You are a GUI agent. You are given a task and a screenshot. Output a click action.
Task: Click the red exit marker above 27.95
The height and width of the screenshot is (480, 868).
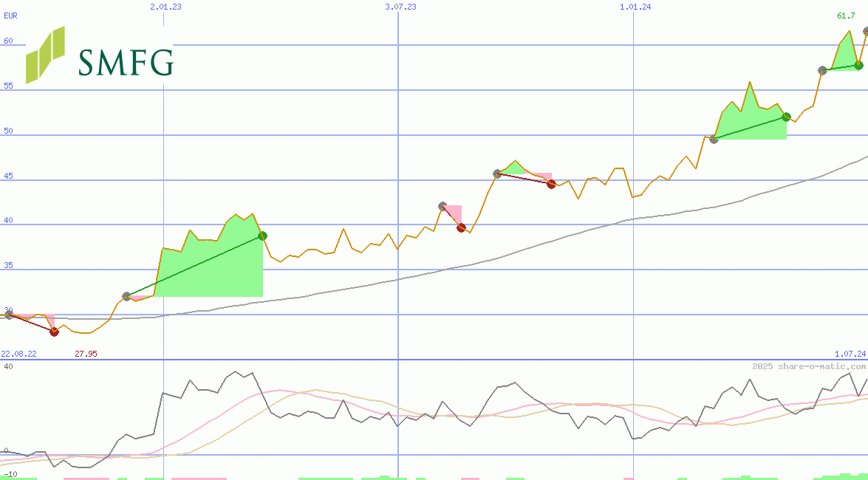tap(54, 332)
